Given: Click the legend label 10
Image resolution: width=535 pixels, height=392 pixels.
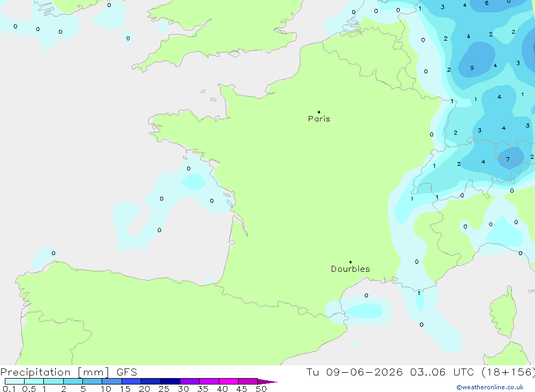Looking at the screenshot, I should click(x=106, y=389).
